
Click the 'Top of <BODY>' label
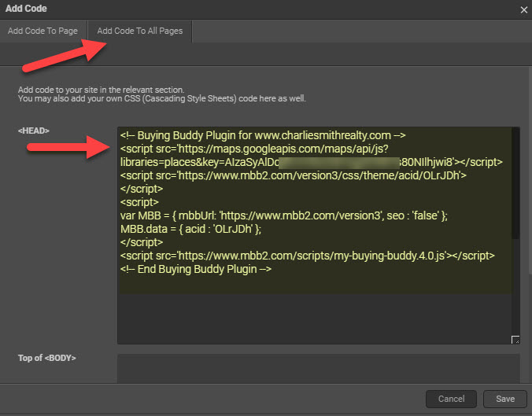point(46,358)
